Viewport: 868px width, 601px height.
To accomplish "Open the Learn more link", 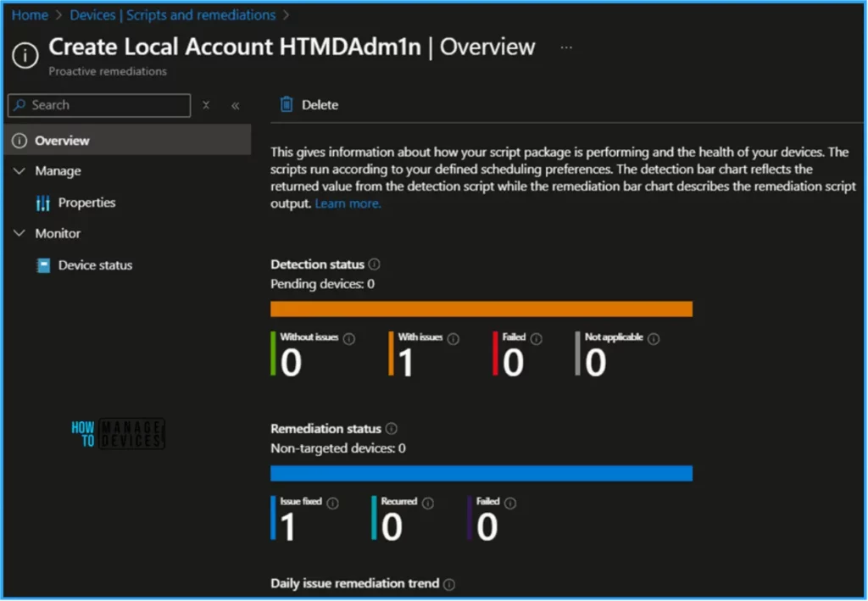I will pyautogui.click(x=348, y=203).
